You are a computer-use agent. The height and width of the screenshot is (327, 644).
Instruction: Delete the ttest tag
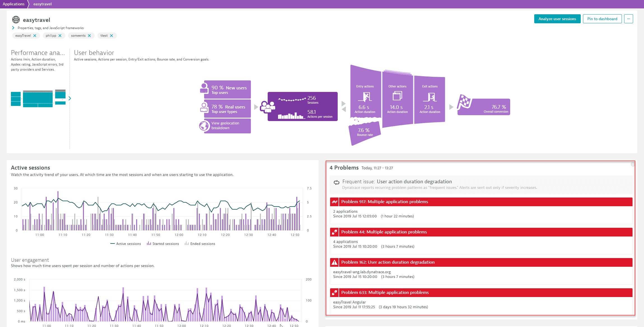click(x=111, y=36)
